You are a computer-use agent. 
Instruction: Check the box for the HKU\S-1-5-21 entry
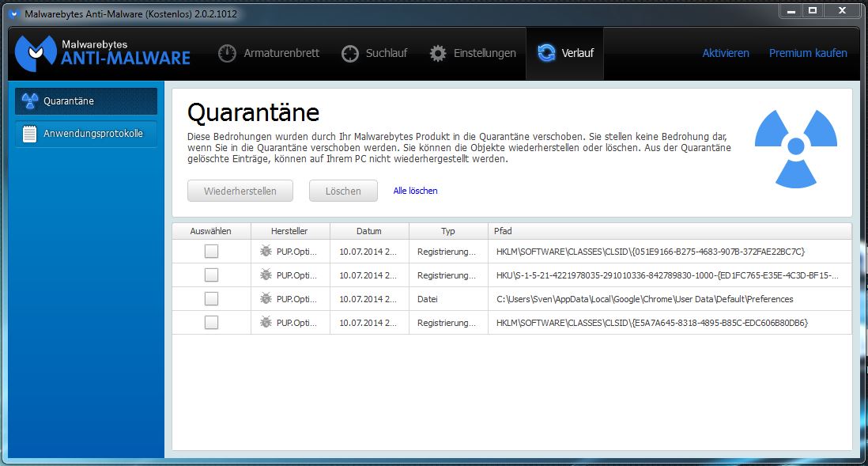(x=211, y=275)
